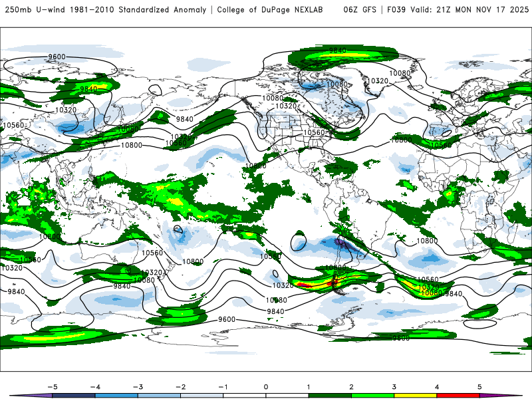Click the bright green 2 to 3 colorbar segment
This screenshot has height=399, width=532.
(373, 396)
